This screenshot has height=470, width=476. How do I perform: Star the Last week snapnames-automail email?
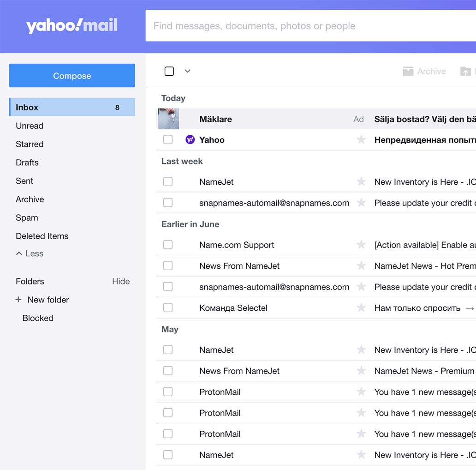(361, 203)
